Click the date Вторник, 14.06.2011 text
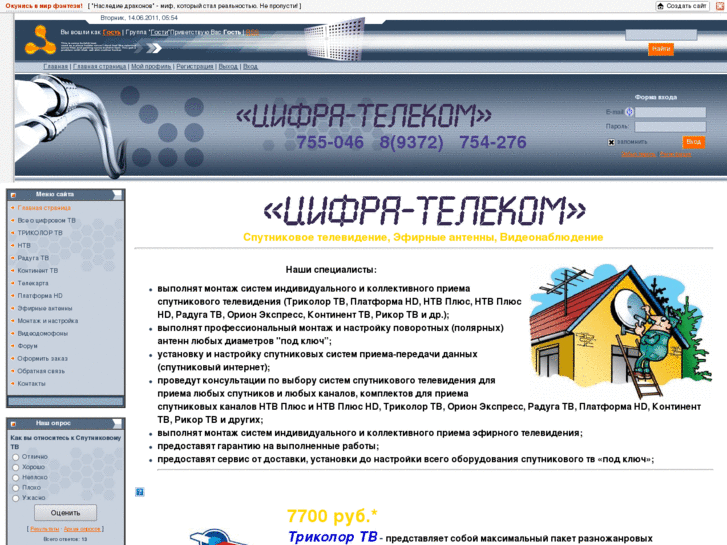Screen dimensions: 727x545 139,18
